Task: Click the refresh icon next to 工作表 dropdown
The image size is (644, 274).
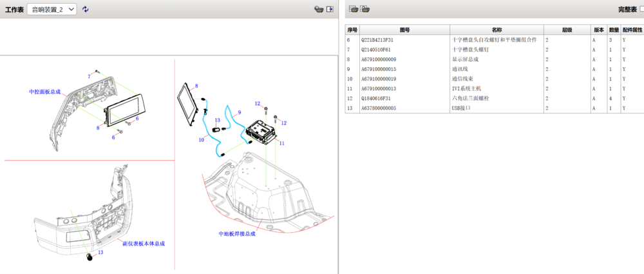Action: point(85,9)
